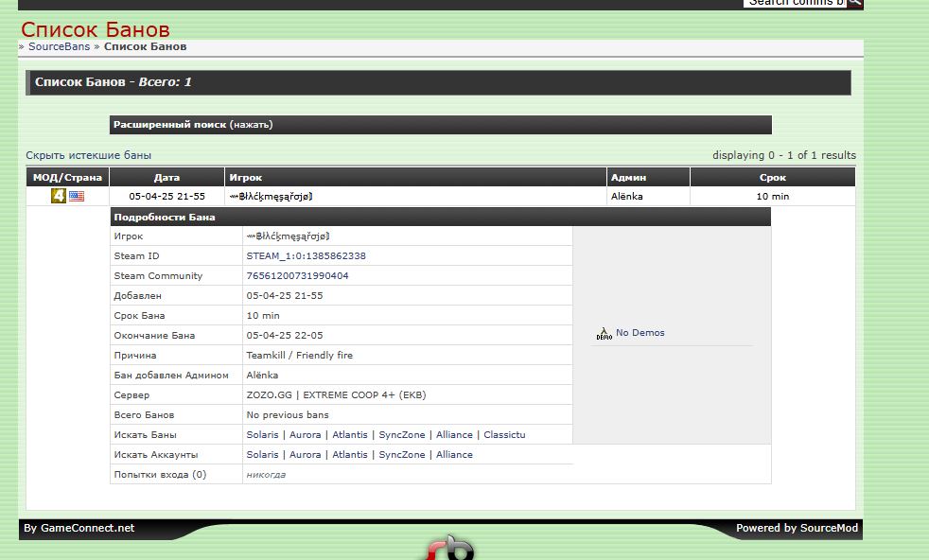The height and width of the screenshot is (560, 929).
Task: Open the STEAM_1:0:1385862338 Steam ID link
Action: coord(306,256)
